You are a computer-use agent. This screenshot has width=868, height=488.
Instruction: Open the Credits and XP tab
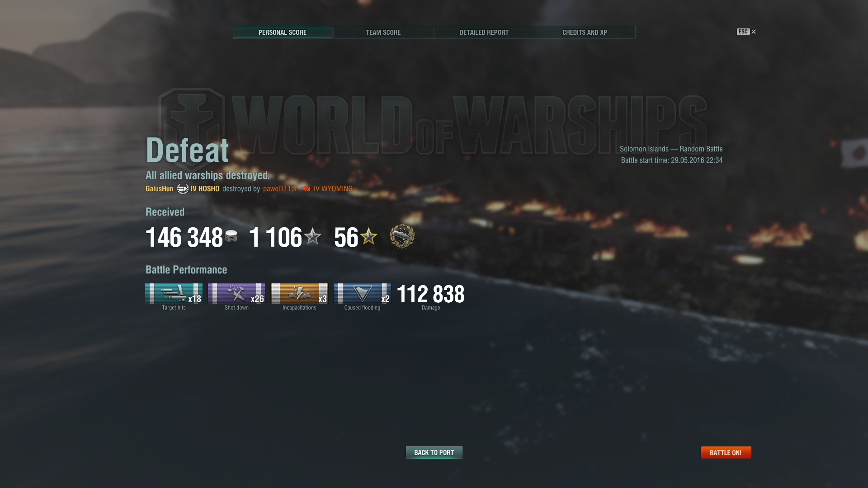click(x=585, y=33)
